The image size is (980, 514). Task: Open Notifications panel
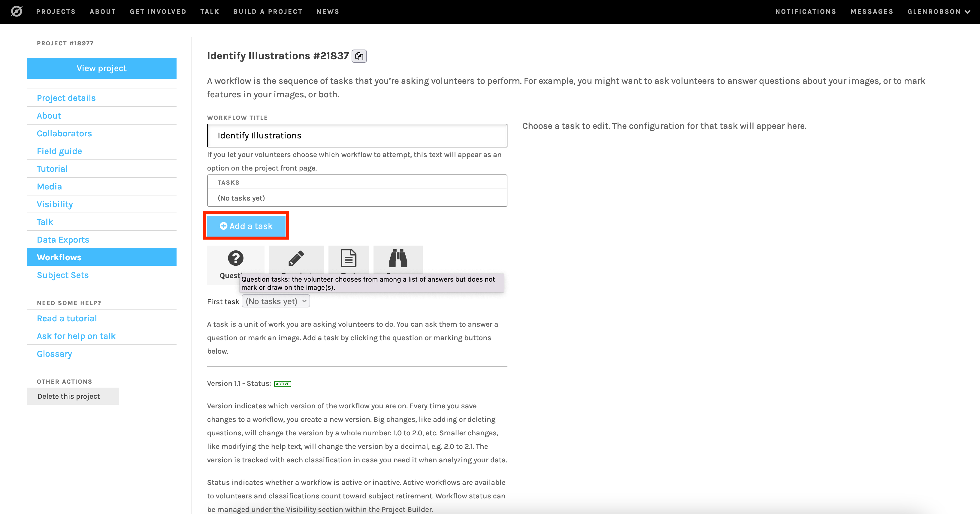[806, 12]
